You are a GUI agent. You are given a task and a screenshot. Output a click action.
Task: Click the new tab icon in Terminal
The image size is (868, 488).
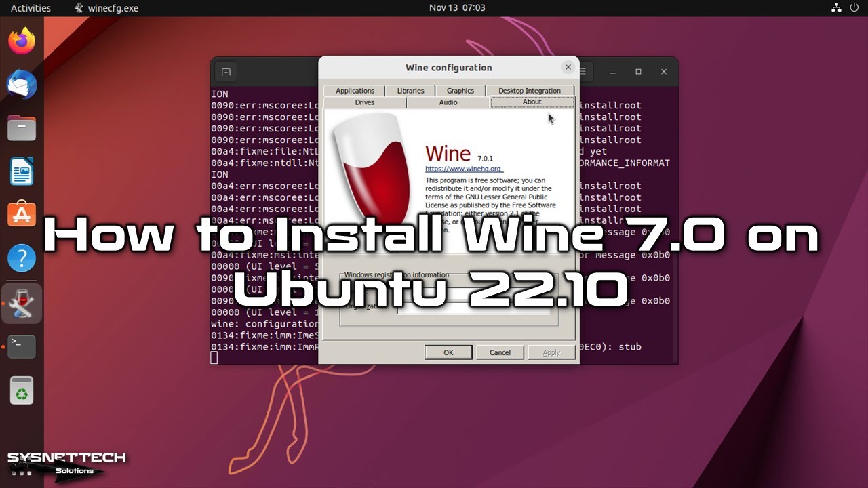226,72
